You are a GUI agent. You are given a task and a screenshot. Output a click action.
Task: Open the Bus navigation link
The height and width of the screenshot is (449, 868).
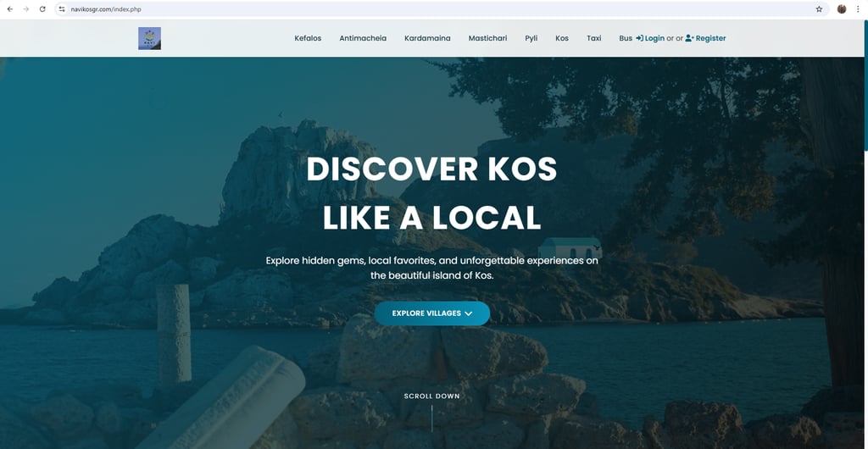626,38
